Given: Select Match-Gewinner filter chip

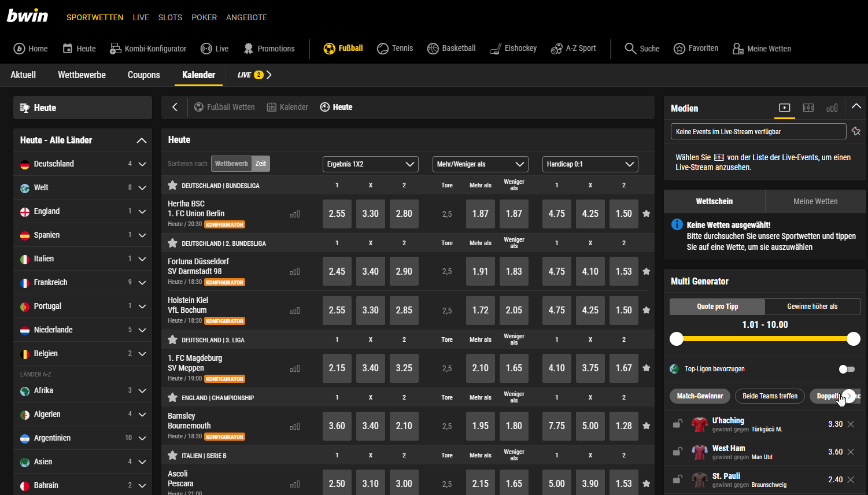Looking at the screenshot, I should [700, 396].
